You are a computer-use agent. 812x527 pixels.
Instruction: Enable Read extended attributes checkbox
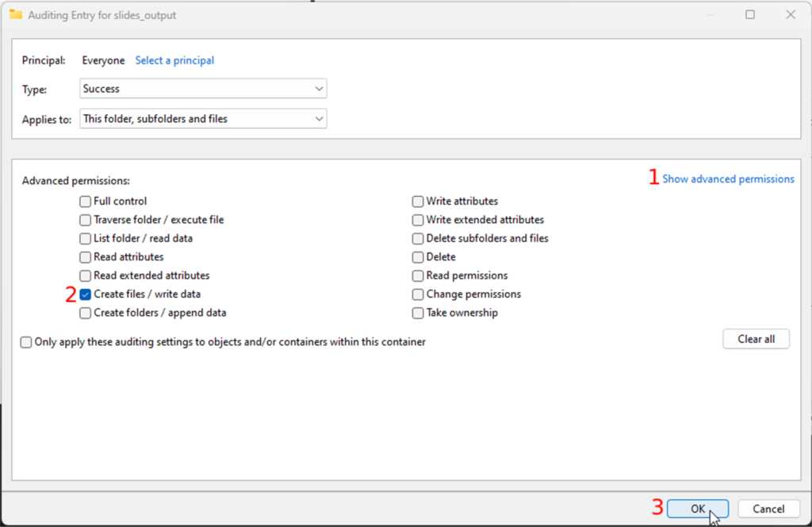point(86,275)
